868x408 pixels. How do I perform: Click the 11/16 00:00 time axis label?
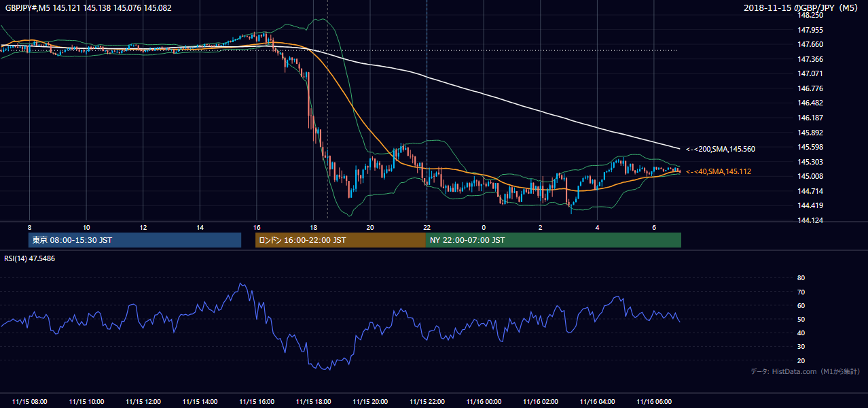(484, 402)
